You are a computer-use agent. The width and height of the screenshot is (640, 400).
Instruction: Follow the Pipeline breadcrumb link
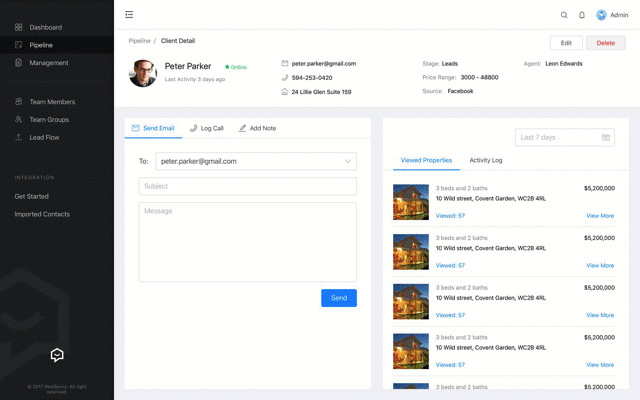coord(140,41)
